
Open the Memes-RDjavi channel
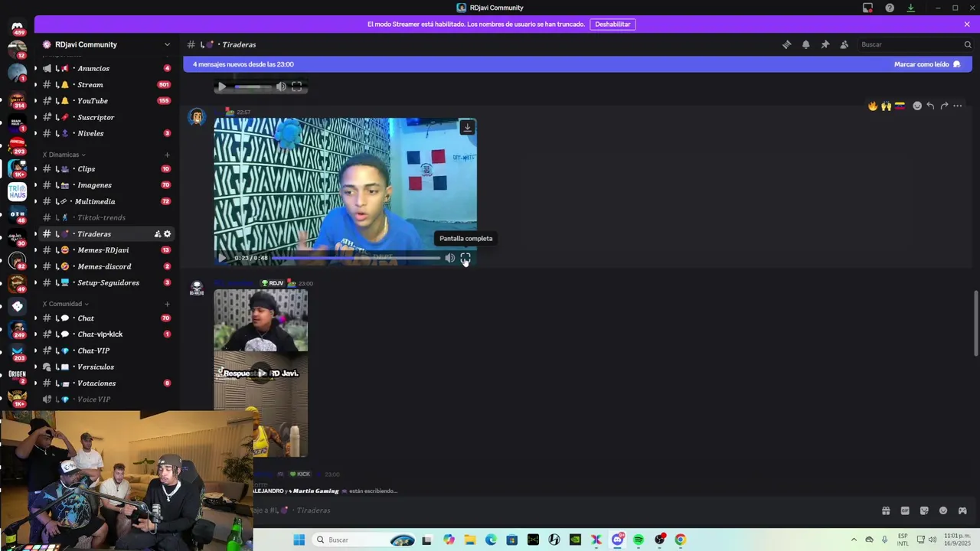pyautogui.click(x=103, y=249)
